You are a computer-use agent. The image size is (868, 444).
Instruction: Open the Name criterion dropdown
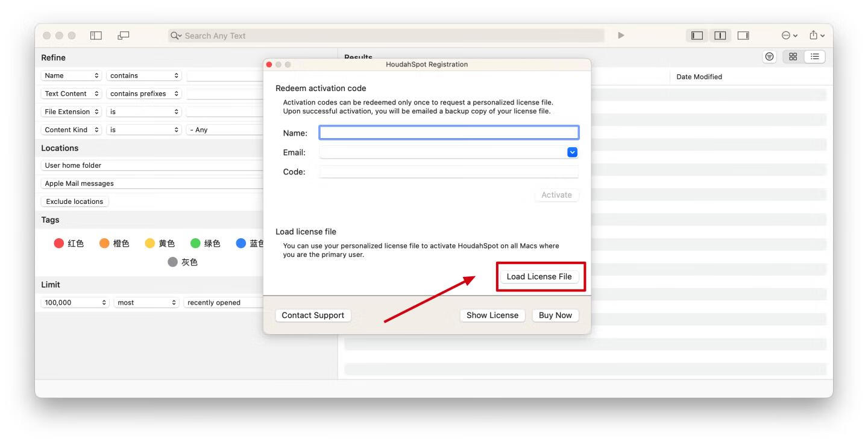tap(71, 75)
